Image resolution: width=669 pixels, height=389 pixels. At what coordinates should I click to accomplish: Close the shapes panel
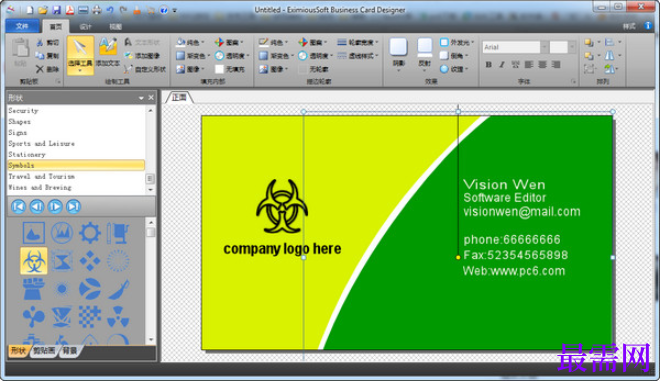pos(151,98)
